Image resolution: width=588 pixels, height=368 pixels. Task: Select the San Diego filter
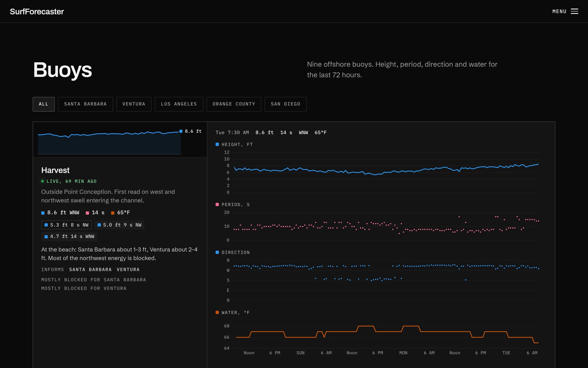(285, 104)
